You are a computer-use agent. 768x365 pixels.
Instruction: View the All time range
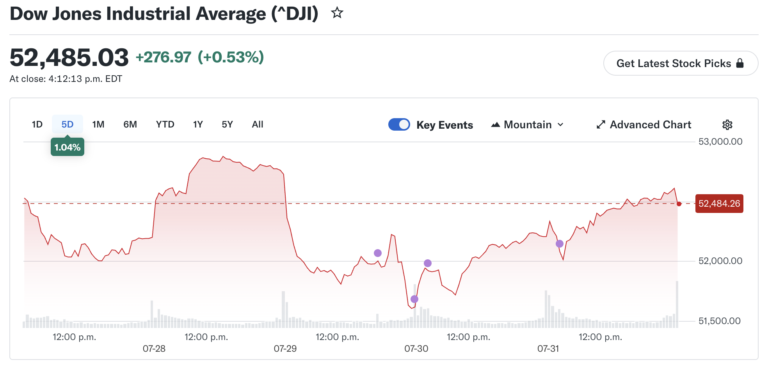pyautogui.click(x=258, y=124)
